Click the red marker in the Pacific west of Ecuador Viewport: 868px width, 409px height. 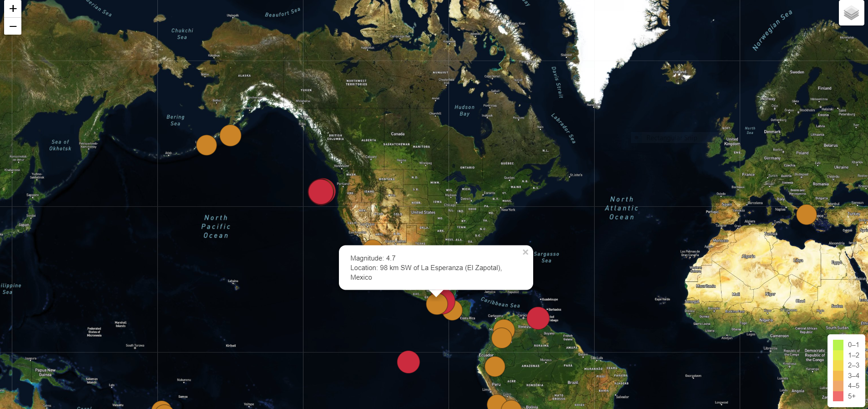[409, 362]
